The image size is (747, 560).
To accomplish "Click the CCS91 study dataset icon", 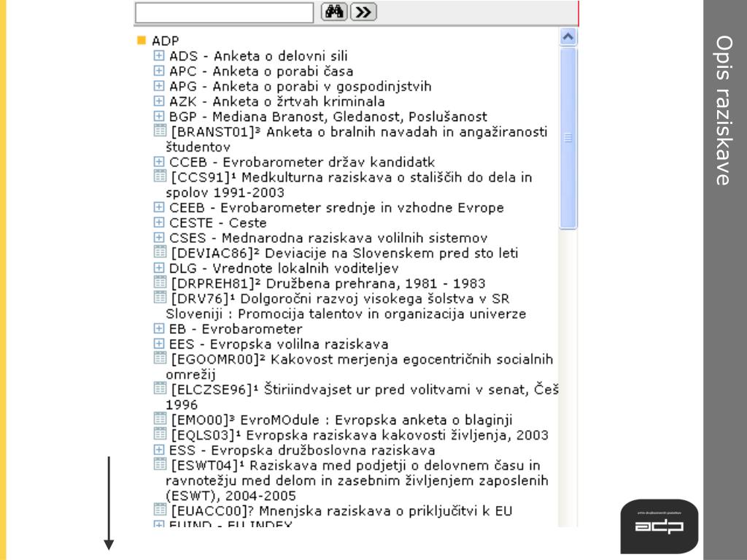I will pyautogui.click(x=160, y=176).
